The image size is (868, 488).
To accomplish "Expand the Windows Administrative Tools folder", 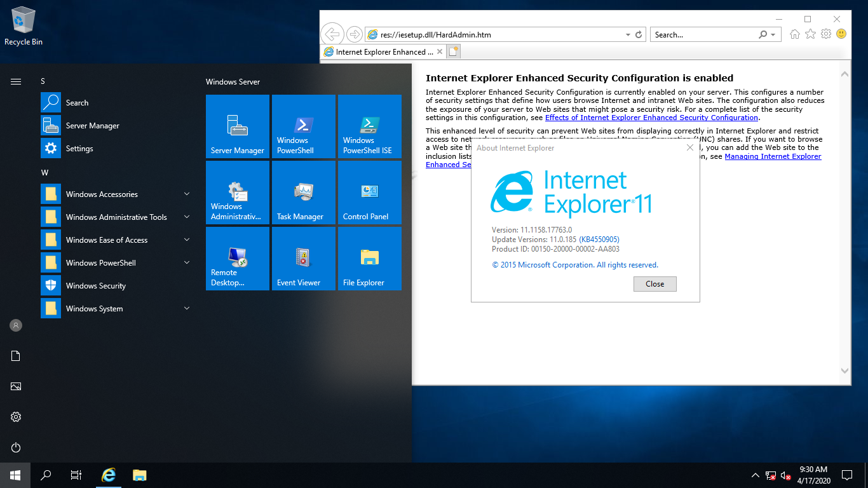I will [118, 217].
